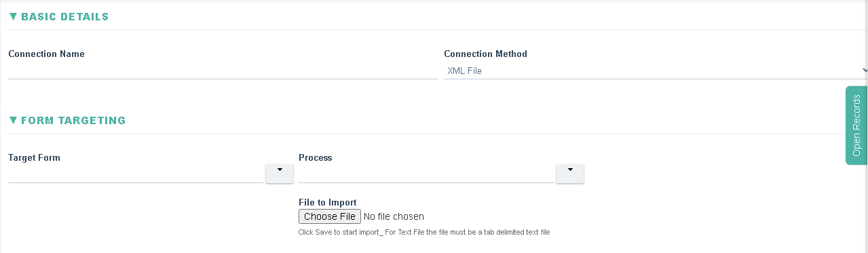
Task: Collapse the Basic Details section triangle
Action: tap(13, 16)
